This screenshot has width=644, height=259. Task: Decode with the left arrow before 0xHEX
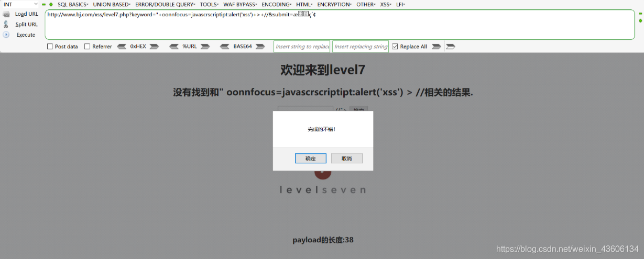122,47
